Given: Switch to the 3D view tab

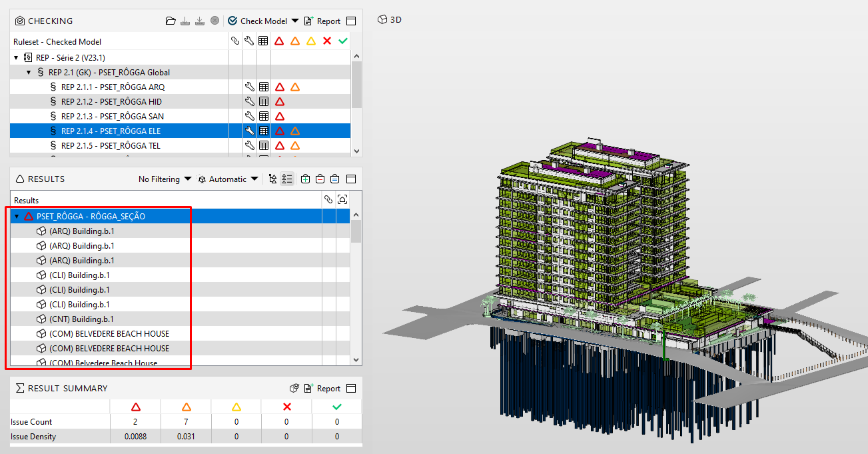Looking at the screenshot, I should click(x=390, y=19).
